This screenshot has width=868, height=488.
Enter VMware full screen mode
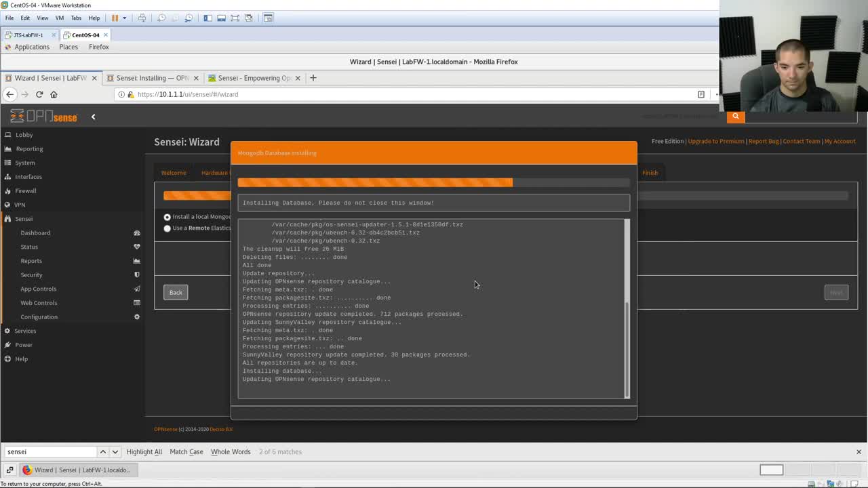[x=235, y=18]
